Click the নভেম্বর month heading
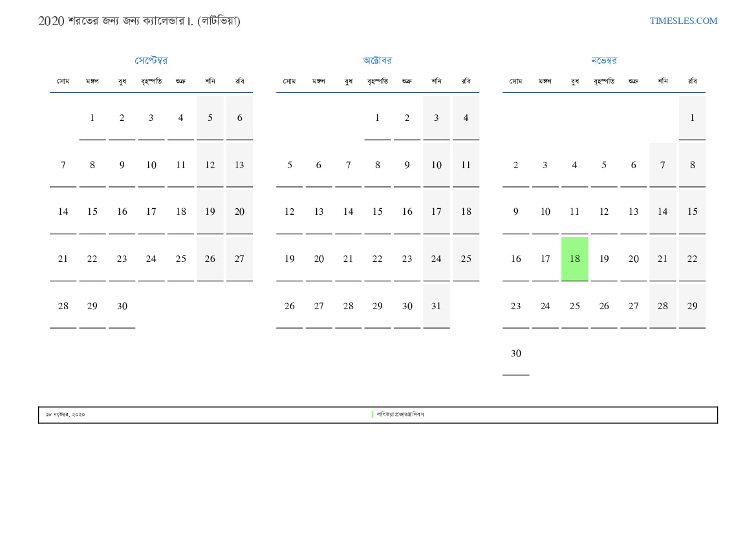This screenshot has height=535, width=756. (603, 61)
